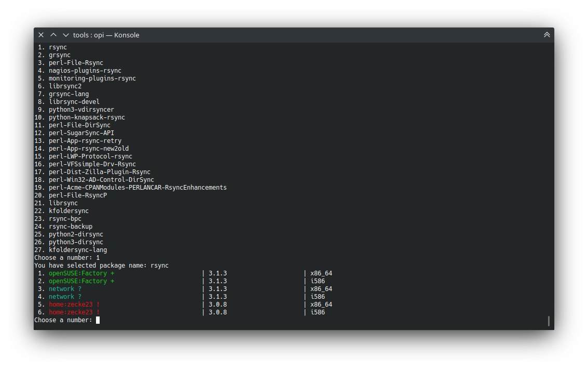
Task: Click 'python3-dirsync' entry
Action: click(76, 242)
